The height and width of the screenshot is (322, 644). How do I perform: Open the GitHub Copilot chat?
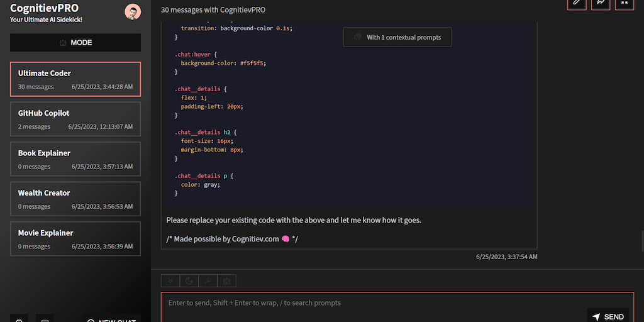(75, 119)
